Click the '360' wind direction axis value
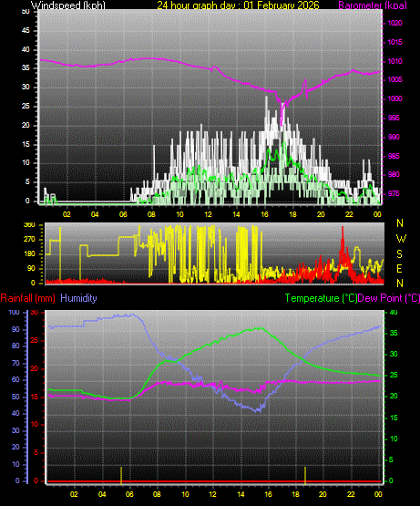This screenshot has width=420, height=506. [x=29, y=225]
